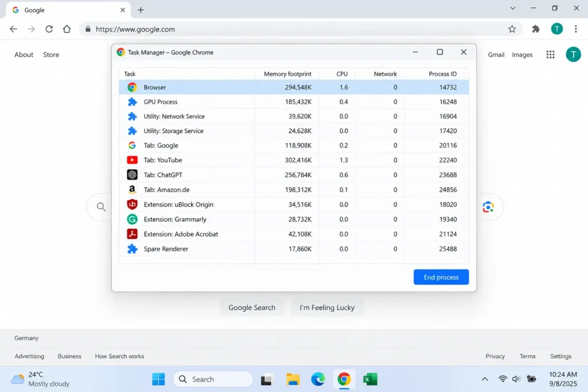
Task: Click the End process button
Action: tap(441, 277)
